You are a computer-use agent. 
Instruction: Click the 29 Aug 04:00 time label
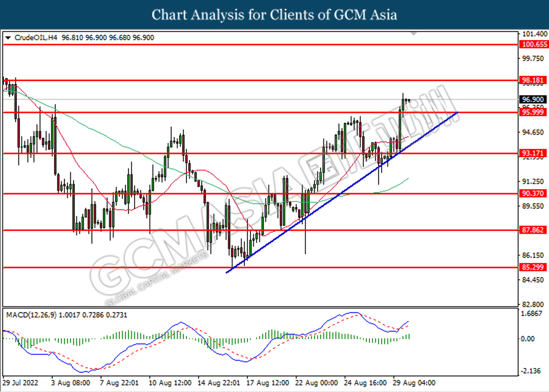click(414, 383)
